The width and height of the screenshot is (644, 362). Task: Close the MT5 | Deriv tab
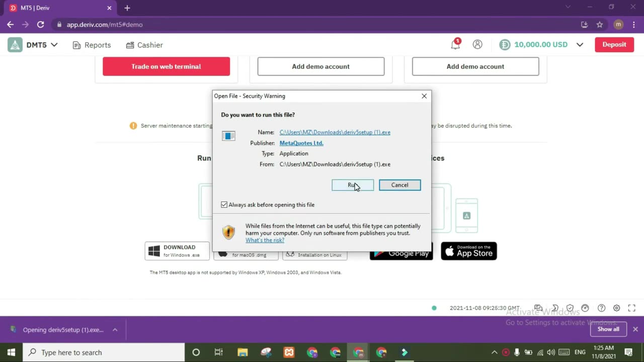tap(109, 8)
